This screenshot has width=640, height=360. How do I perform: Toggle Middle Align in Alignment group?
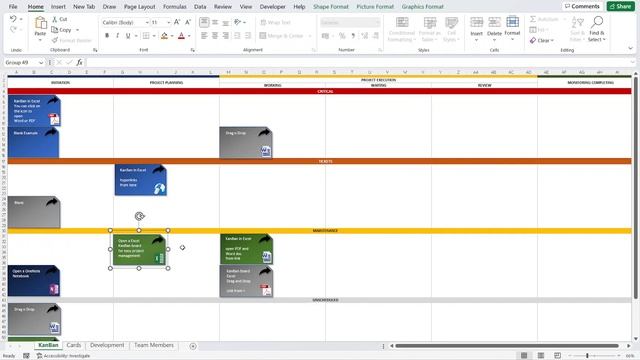[x=215, y=22]
